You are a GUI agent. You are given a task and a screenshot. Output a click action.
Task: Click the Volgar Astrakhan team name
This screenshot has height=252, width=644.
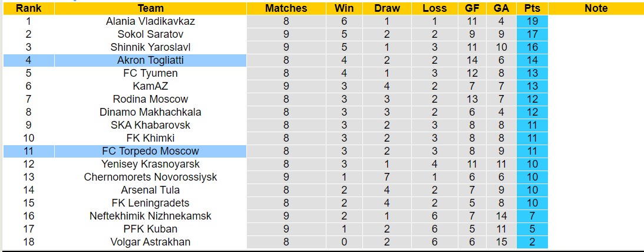[150, 242]
